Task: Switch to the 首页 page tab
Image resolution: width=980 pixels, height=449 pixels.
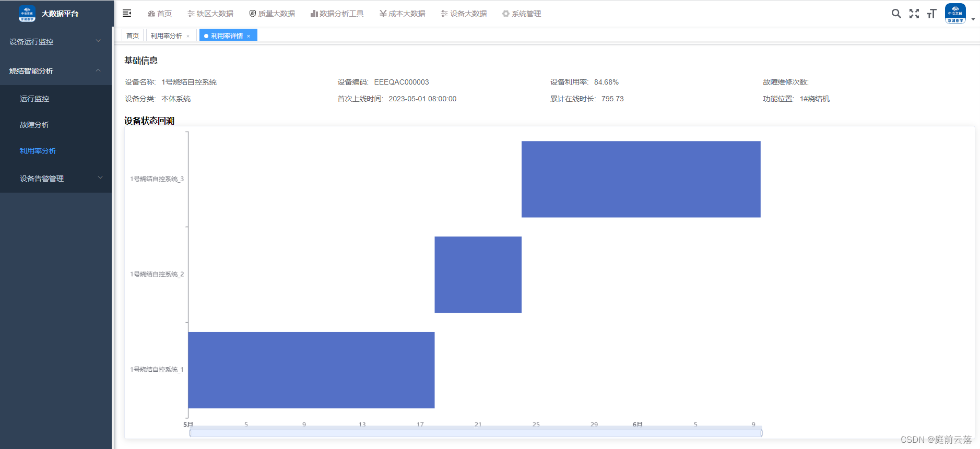Action: pos(133,36)
